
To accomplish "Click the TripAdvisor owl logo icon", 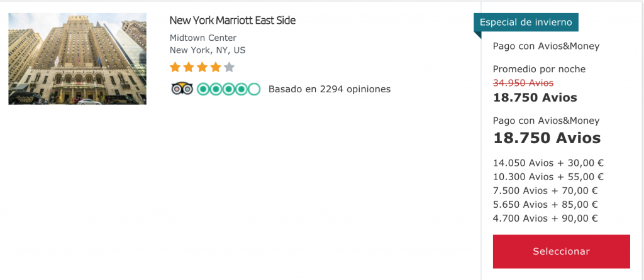I will 182,89.
